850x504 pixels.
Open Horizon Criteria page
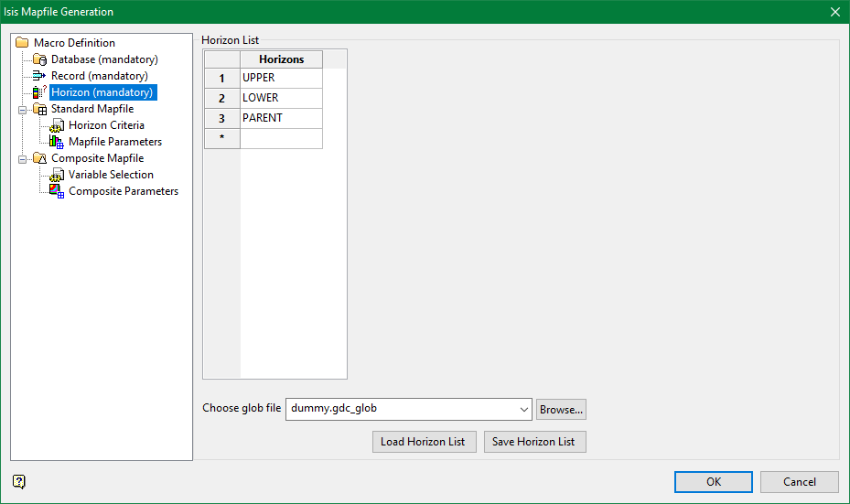click(x=106, y=125)
